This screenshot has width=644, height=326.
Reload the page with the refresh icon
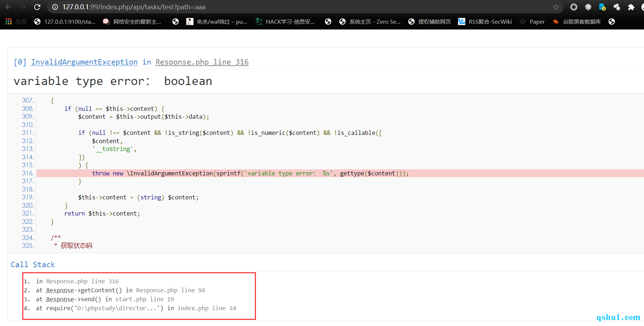click(x=37, y=7)
